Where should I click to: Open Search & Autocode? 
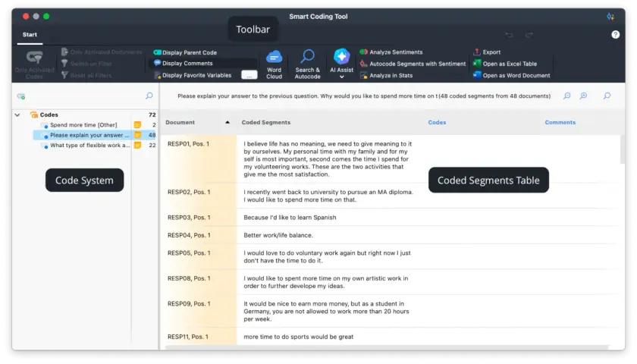pos(308,64)
